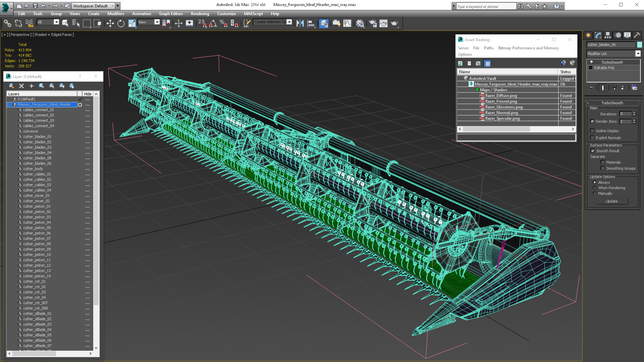Enable Explicit Normals checkbox

click(592, 138)
